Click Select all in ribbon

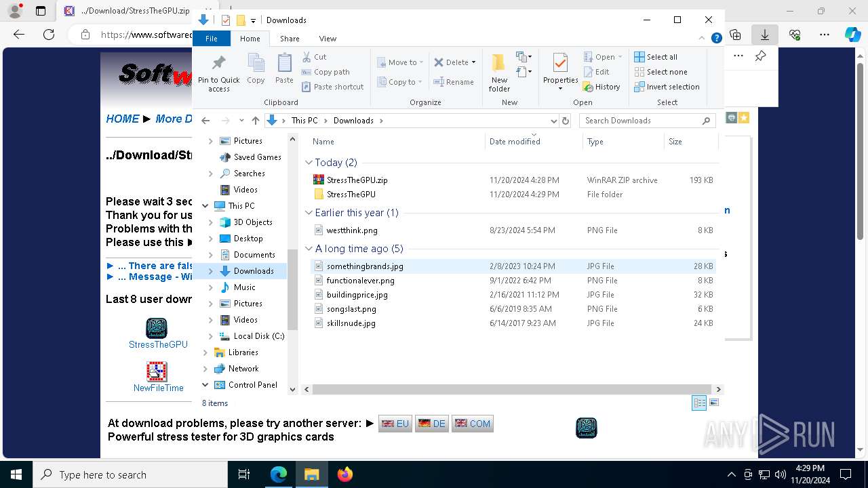coord(656,57)
